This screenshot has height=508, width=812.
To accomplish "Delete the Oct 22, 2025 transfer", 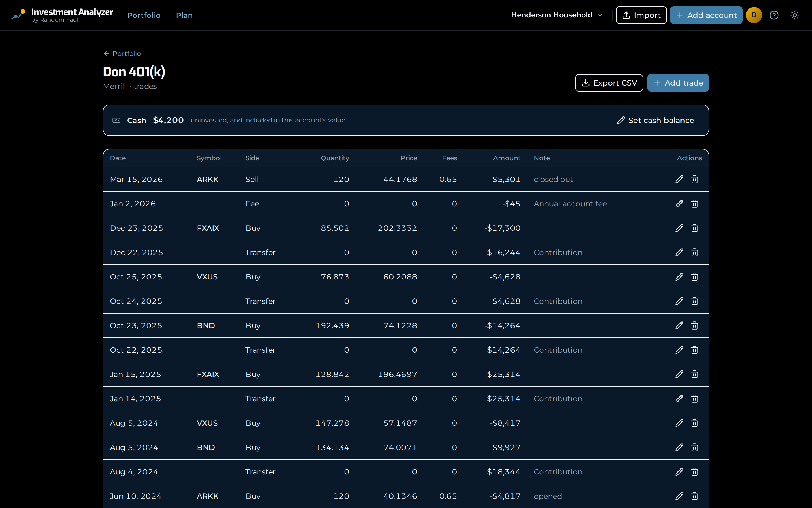I will [695, 350].
